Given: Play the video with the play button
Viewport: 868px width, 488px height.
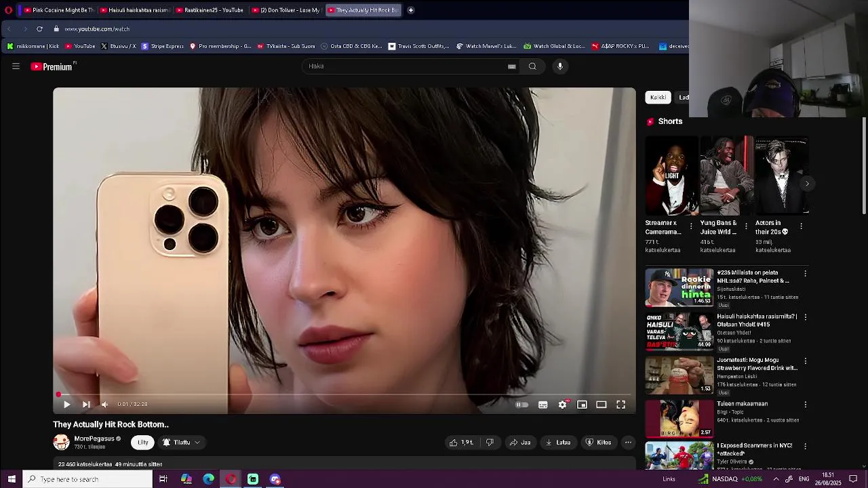Looking at the screenshot, I should [66, 405].
